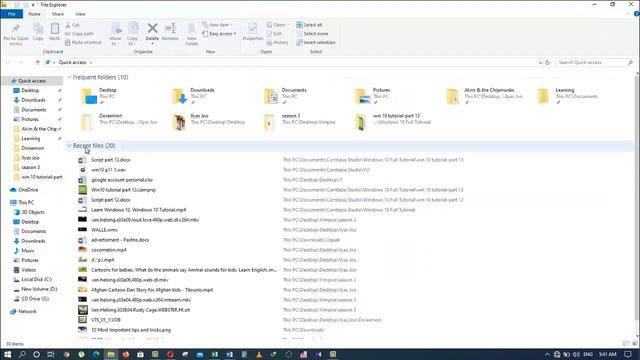Expand the address bar history dropdown

(540, 62)
